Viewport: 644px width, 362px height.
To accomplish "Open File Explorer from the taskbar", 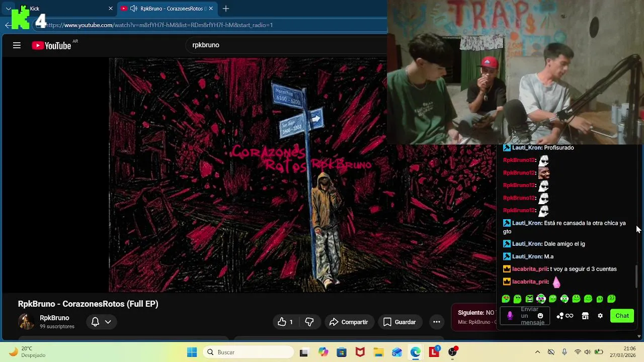I will coord(378,352).
